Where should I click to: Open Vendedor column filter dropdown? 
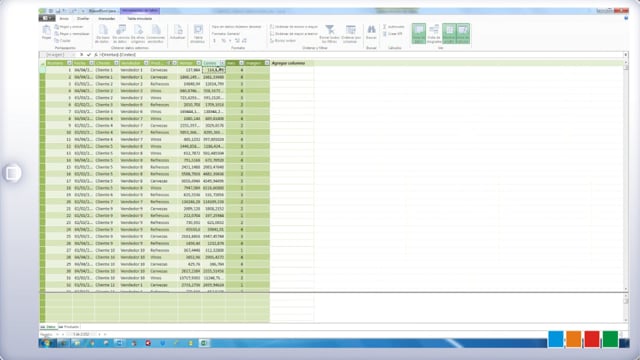pyautogui.click(x=146, y=63)
